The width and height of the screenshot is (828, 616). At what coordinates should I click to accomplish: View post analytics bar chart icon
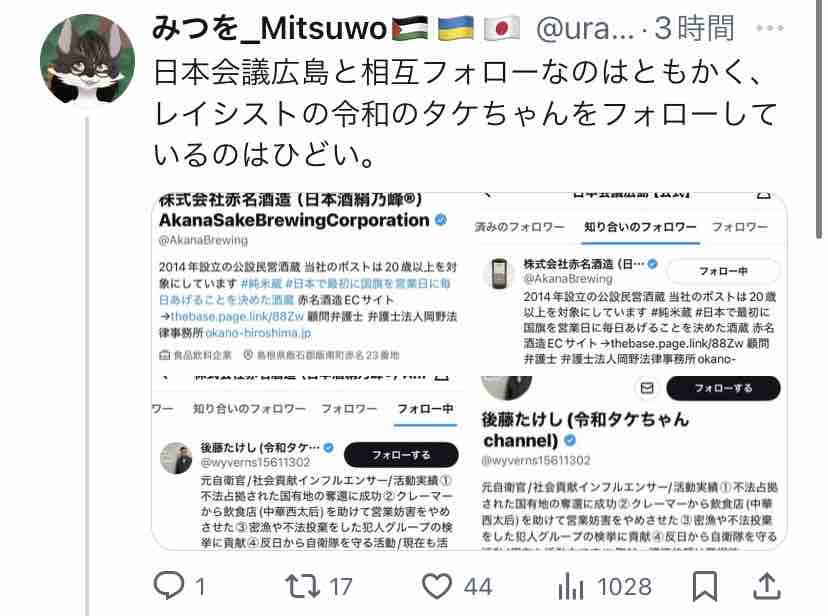[571, 586]
